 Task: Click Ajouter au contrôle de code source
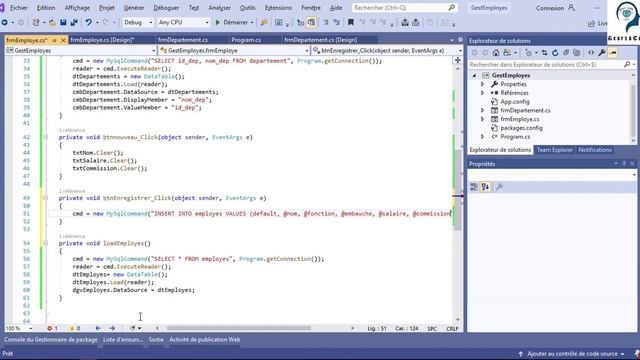point(572,354)
